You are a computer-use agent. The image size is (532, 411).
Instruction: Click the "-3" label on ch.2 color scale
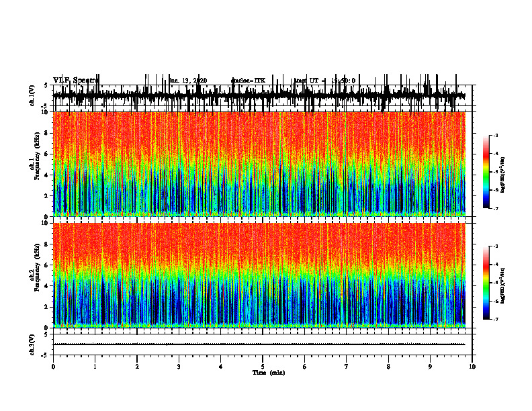pyautogui.click(x=496, y=246)
